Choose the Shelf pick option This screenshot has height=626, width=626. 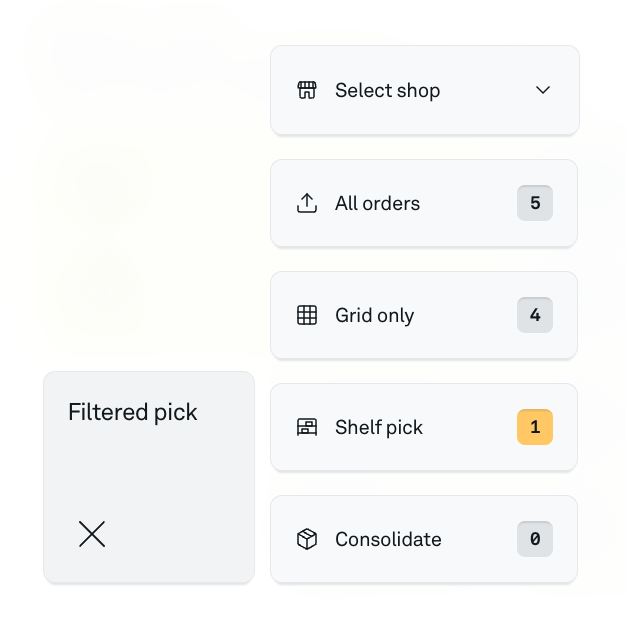click(x=424, y=427)
